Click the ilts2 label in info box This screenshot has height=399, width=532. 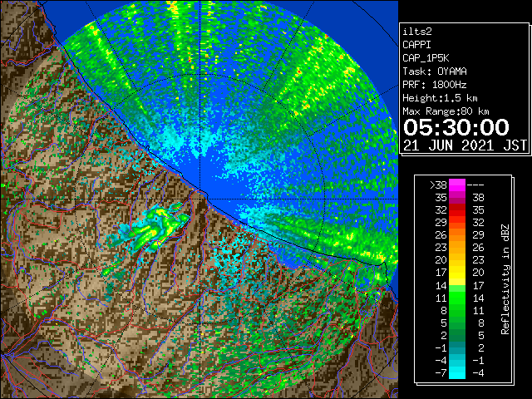click(417, 32)
